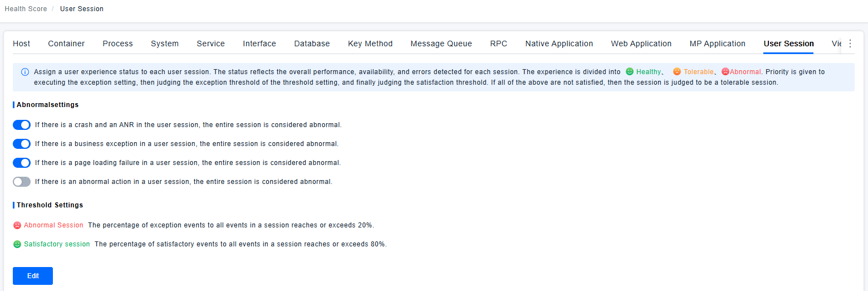The image size is (868, 291).
Task: Switch to the Host tab
Action: pos(22,43)
